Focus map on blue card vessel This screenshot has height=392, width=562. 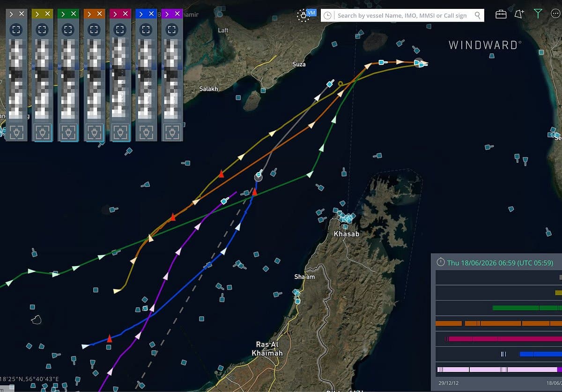(146, 29)
